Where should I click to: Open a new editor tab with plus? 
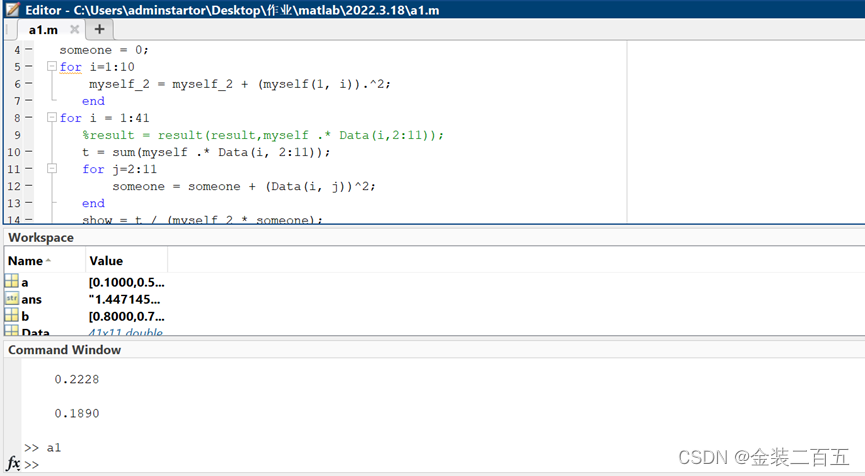99,29
